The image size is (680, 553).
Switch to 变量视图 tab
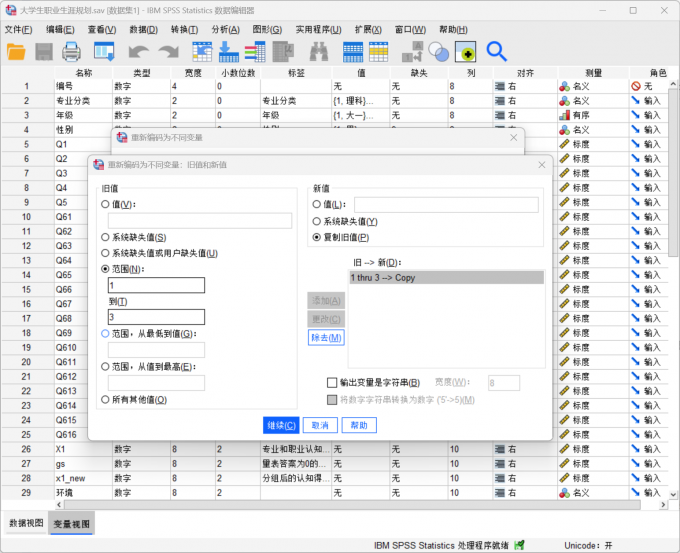tap(72, 524)
